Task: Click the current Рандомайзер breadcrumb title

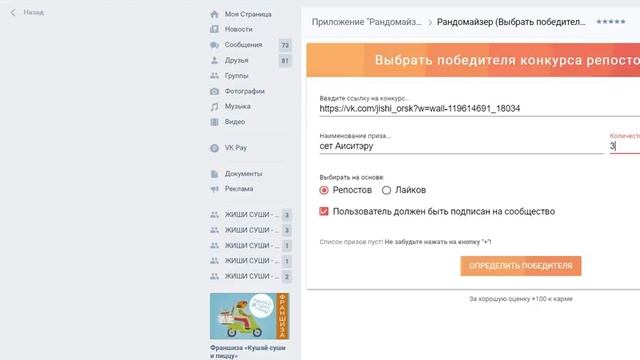Action: (511, 22)
